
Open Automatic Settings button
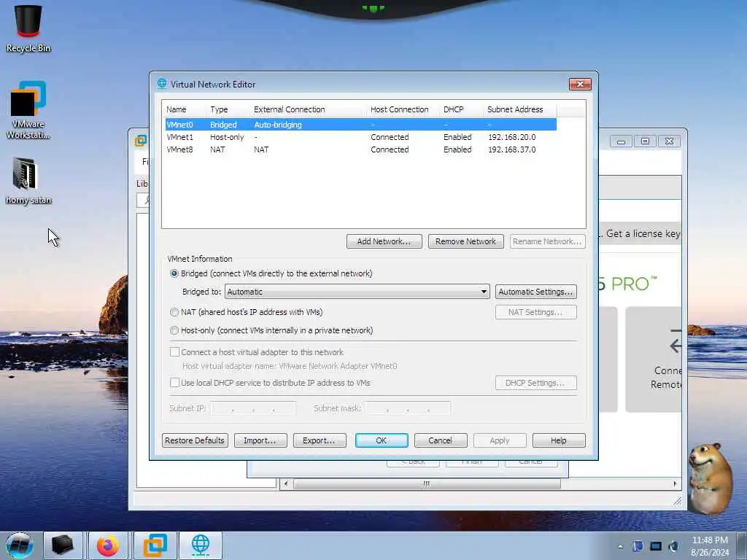click(536, 292)
